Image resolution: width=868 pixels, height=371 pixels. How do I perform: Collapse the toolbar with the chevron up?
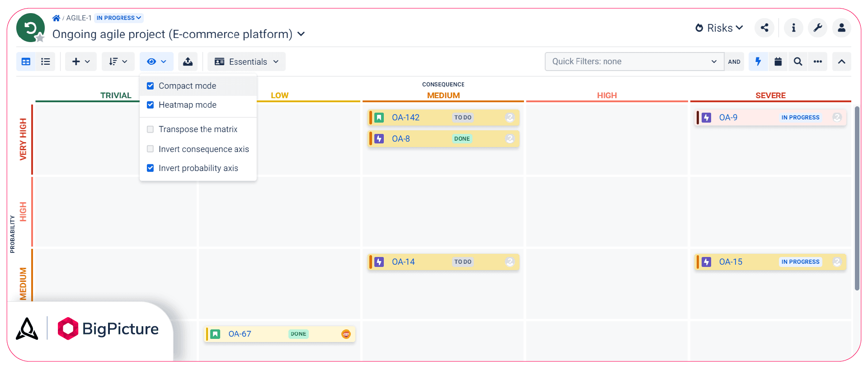click(841, 62)
